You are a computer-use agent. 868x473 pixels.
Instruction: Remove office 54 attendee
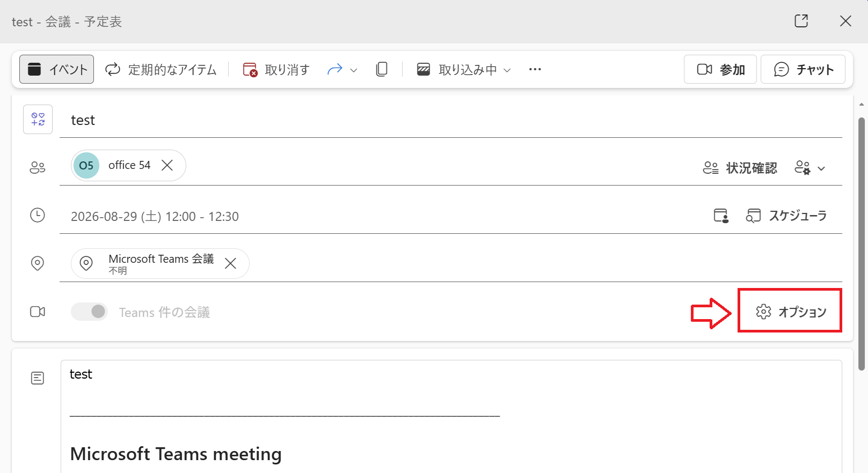(167, 165)
